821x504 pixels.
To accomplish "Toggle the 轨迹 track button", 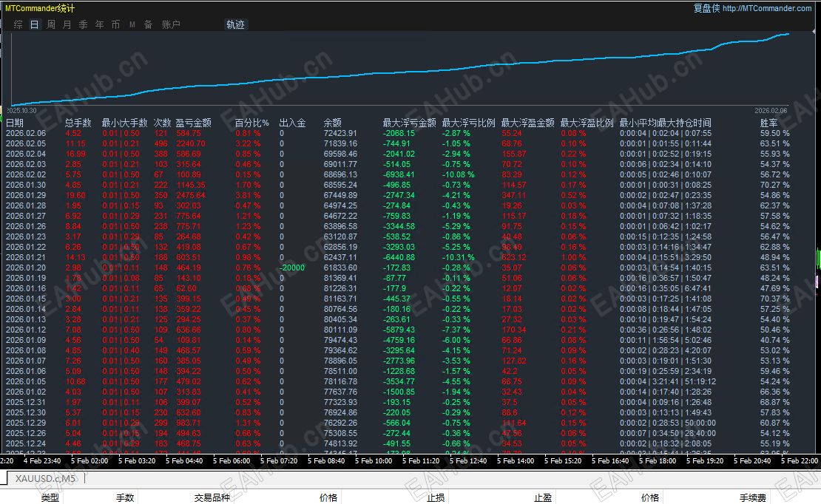I will [x=236, y=24].
